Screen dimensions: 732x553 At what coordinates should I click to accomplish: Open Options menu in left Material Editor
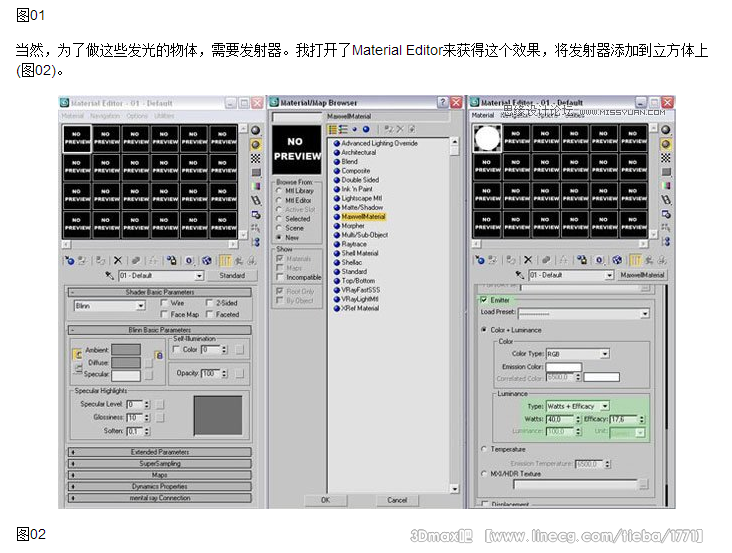137,115
